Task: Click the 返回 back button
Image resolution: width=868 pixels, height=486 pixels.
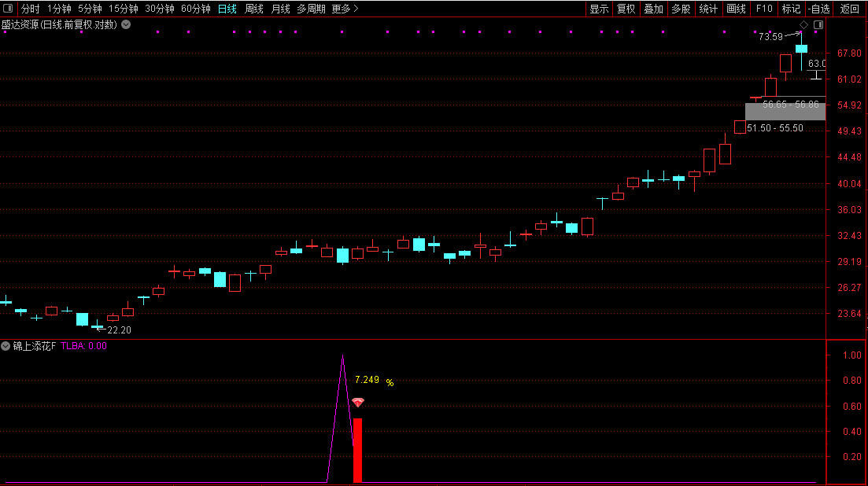Action: point(849,9)
